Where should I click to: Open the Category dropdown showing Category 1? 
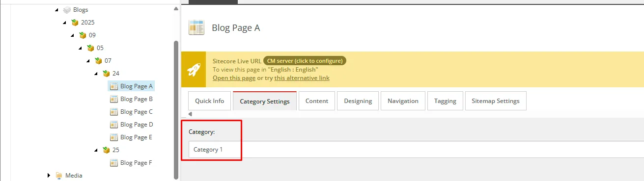tap(416, 150)
